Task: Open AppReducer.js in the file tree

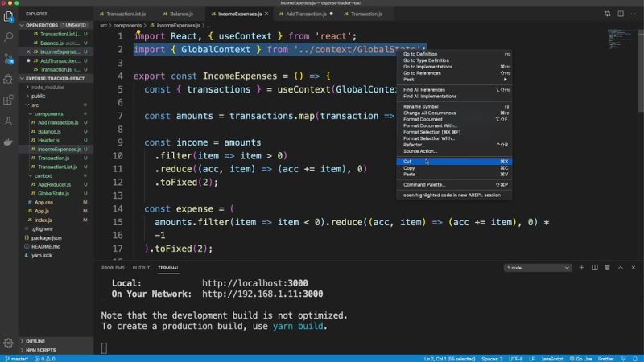Action: [54, 185]
